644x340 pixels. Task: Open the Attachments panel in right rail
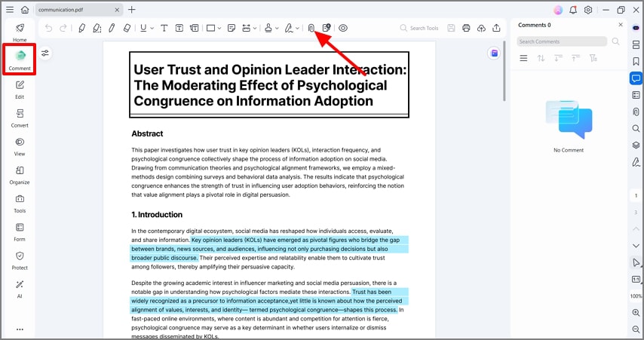(636, 112)
